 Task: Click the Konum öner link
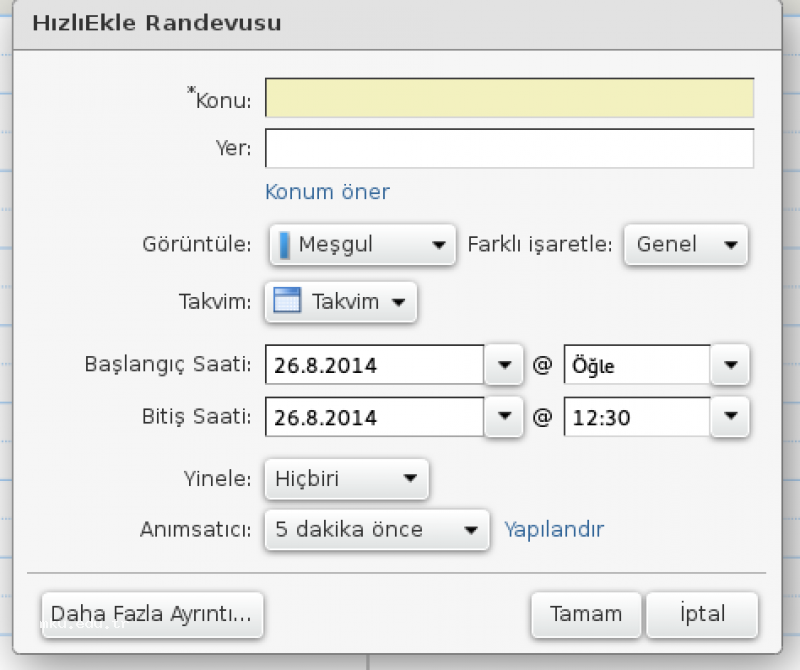pos(327,192)
